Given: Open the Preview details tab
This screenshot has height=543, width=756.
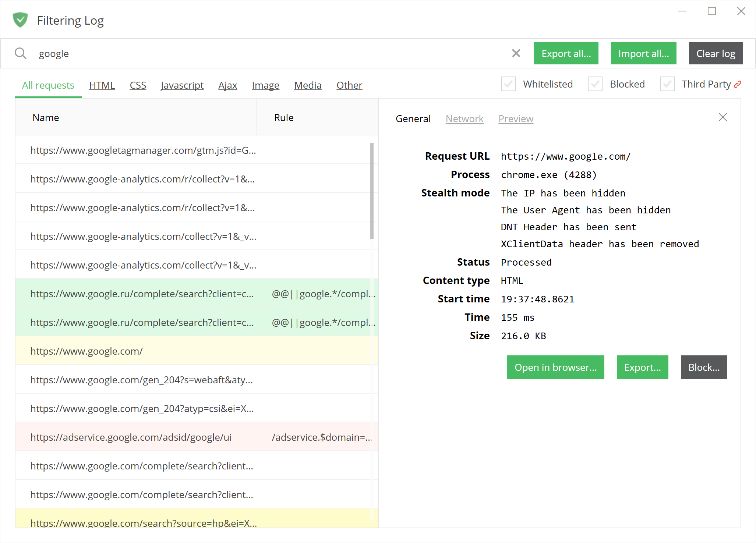Looking at the screenshot, I should [516, 119].
